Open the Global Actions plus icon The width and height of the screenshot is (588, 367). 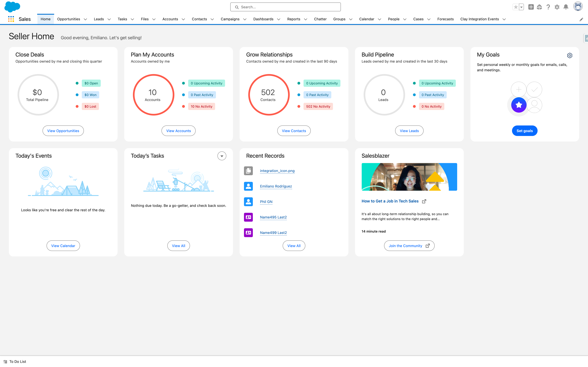point(531,7)
